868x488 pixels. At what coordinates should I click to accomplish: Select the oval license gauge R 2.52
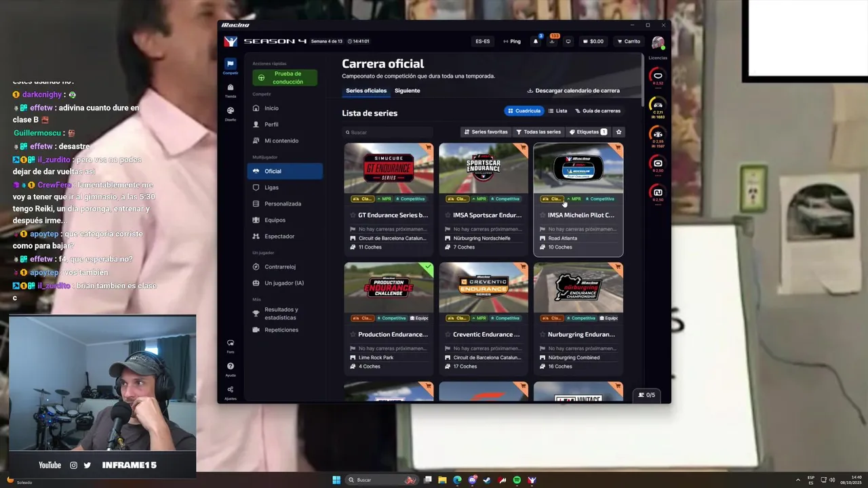(658, 77)
